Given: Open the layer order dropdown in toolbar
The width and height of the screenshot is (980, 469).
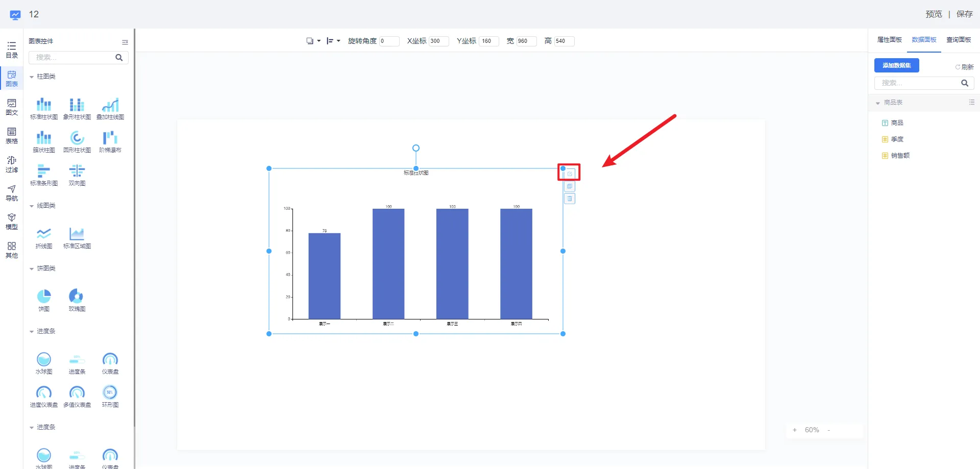Looking at the screenshot, I should 313,41.
